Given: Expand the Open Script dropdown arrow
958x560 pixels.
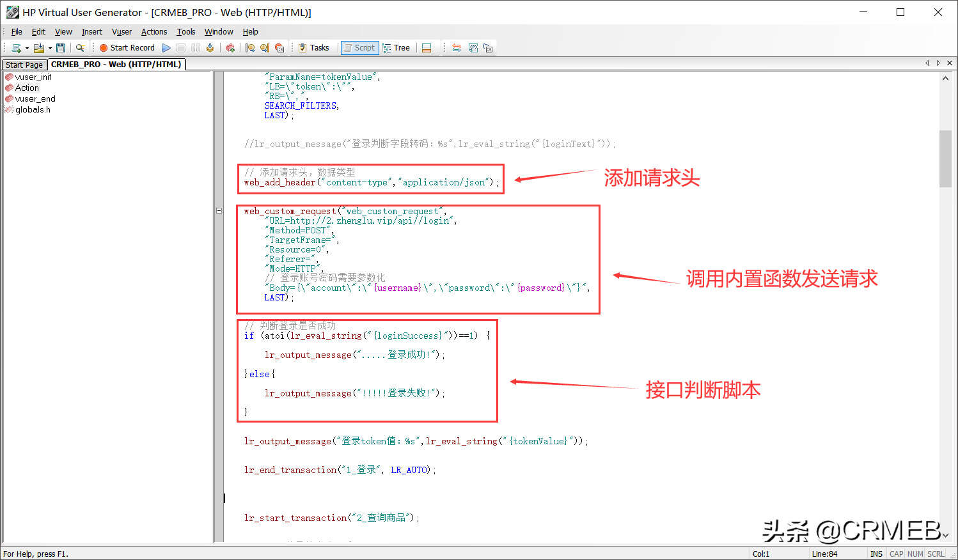Looking at the screenshot, I should point(50,48).
